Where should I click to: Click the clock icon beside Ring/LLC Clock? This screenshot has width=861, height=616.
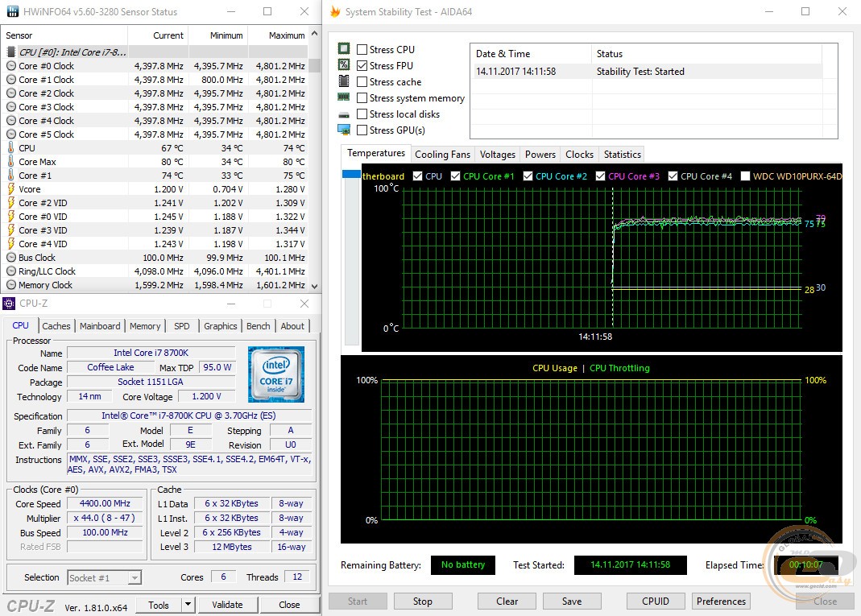(x=11, y=271)
